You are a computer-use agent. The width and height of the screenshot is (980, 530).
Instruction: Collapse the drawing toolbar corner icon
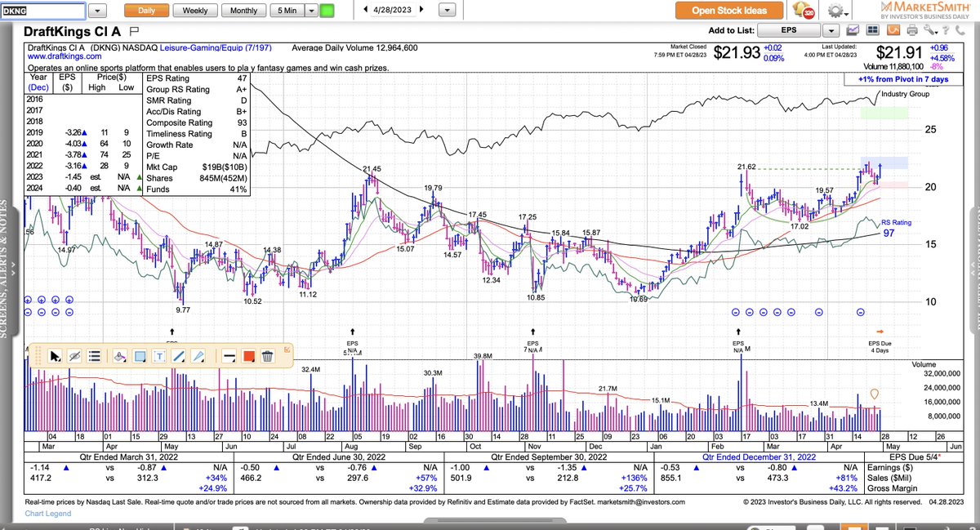[x=287, y=349]
